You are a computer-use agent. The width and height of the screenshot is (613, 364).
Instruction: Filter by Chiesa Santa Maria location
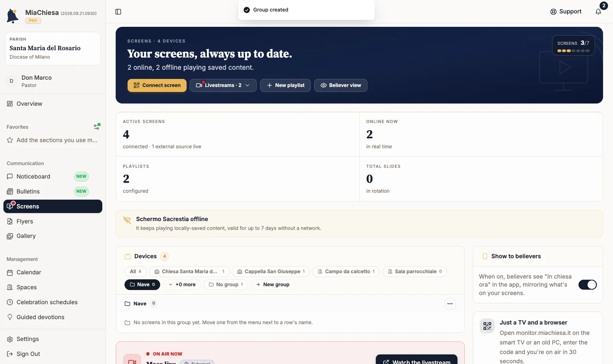189,272
